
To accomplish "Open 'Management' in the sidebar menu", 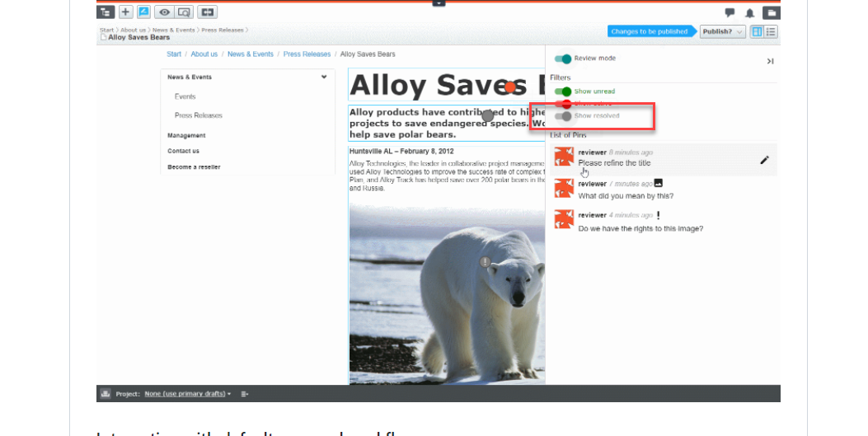I will tap(186, 135).
